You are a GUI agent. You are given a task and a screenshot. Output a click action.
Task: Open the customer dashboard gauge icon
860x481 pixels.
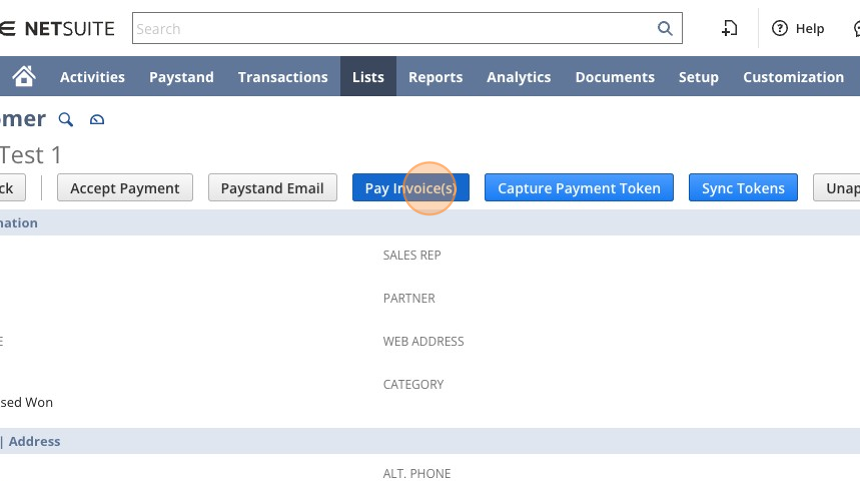pyautogui.click(x=97, y=120)
